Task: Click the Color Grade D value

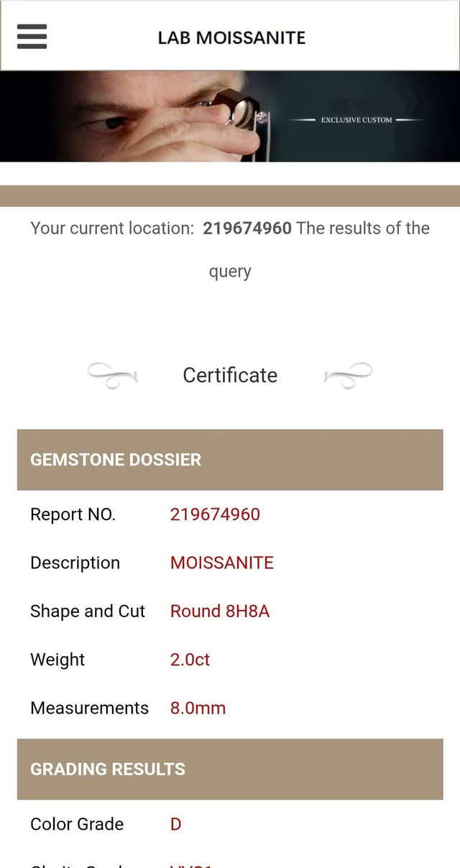Action: (175, 824)
